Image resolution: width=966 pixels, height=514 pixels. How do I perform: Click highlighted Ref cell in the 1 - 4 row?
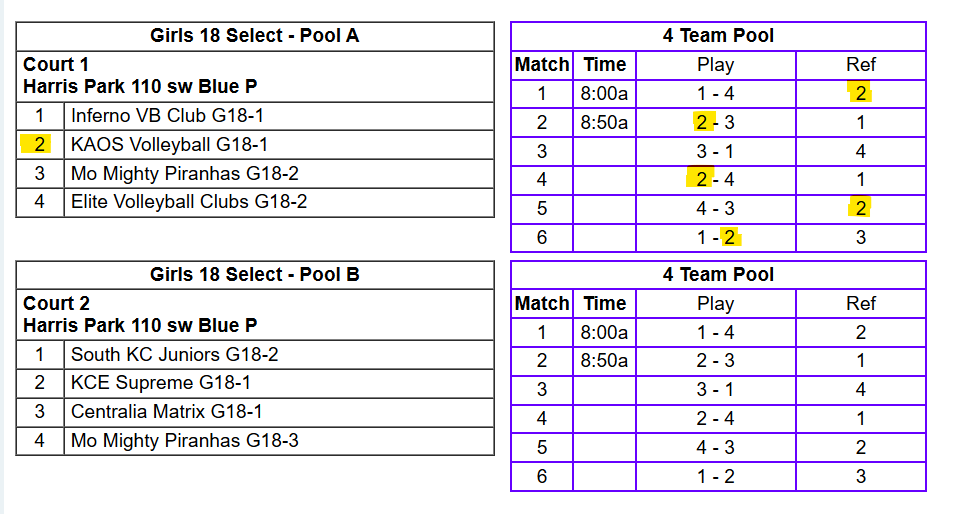(860, 95)
